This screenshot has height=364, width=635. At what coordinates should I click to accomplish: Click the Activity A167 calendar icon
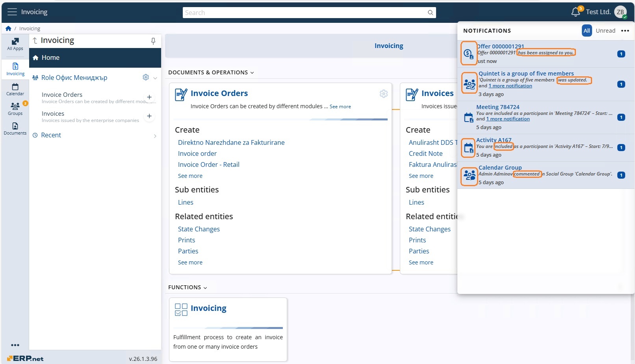tap(468, 148)
